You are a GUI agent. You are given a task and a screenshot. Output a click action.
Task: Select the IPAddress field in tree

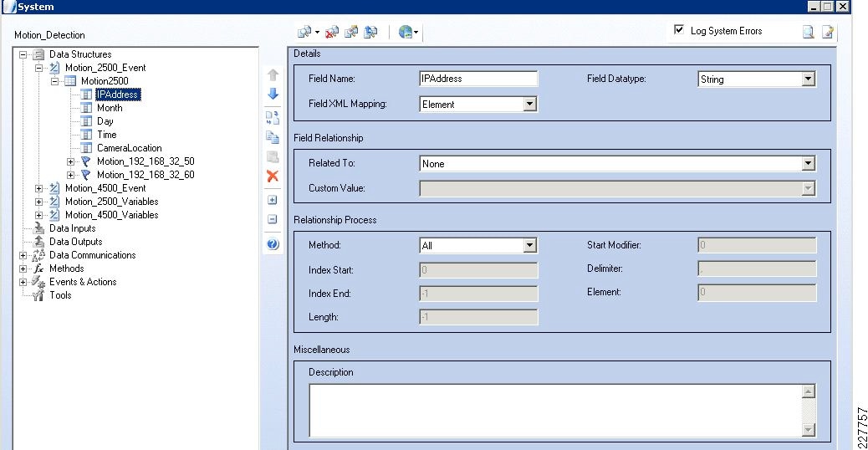118,95
